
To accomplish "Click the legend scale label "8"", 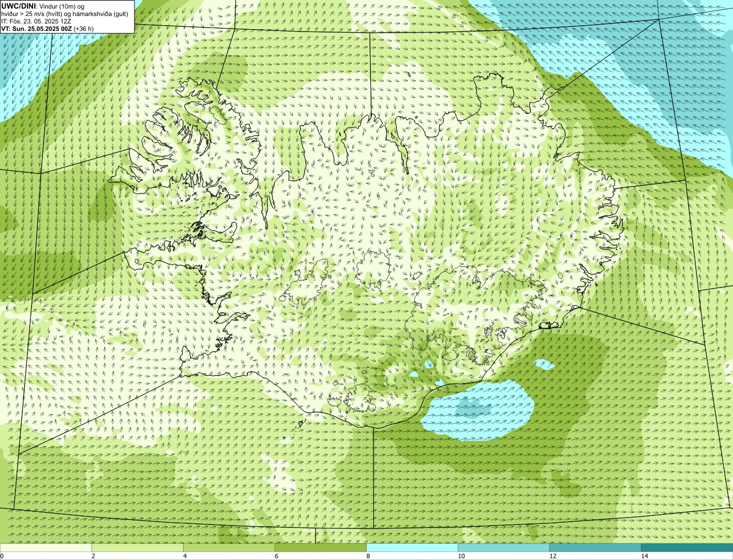I will pyautogui.click(x=368, y=556).
